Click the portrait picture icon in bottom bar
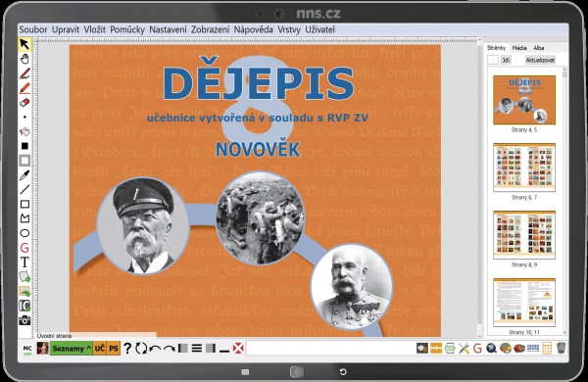The image size is (588, 382). point(42,349)
